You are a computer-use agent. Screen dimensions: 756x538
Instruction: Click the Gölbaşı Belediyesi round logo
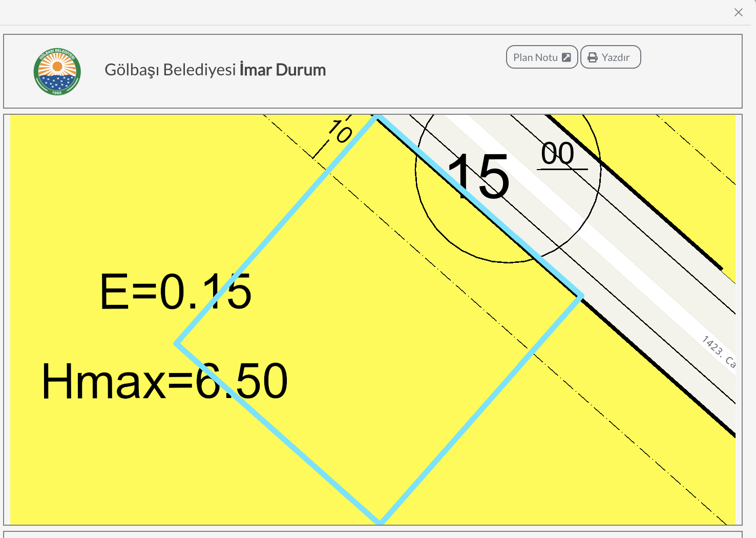click(57, 72)
